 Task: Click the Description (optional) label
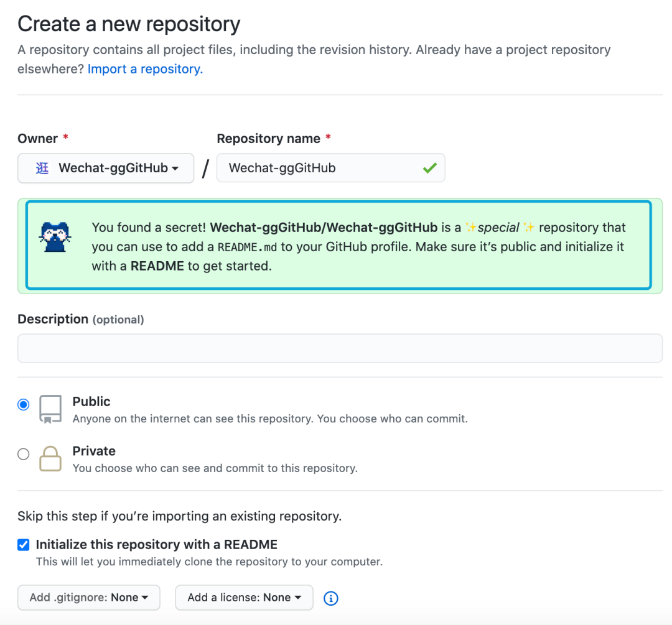[x=80, y=319]
